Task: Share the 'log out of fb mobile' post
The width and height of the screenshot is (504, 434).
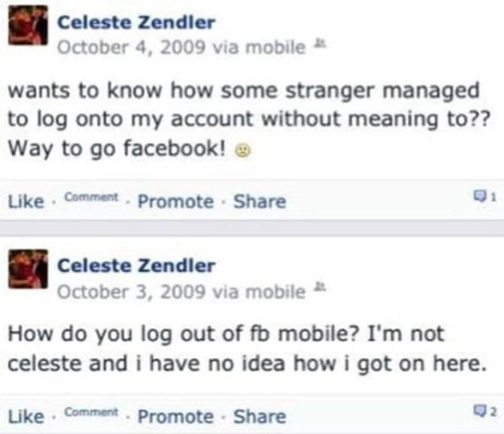Action: [x=260, y=416]
